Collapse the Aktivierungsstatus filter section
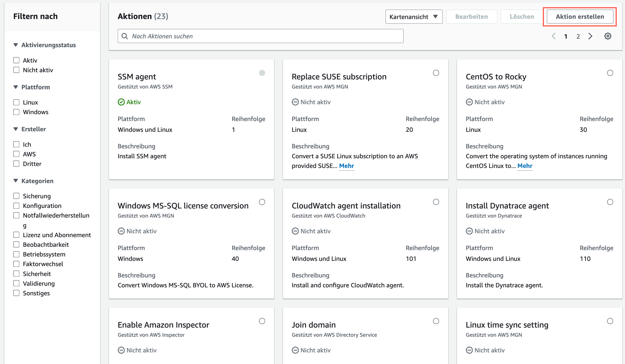This screenshot has width=625, height=364. pos(16,45)
